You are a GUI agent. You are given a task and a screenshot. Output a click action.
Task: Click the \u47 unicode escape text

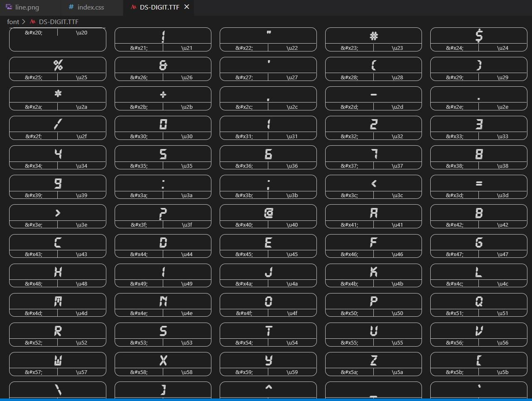point(503,254)
